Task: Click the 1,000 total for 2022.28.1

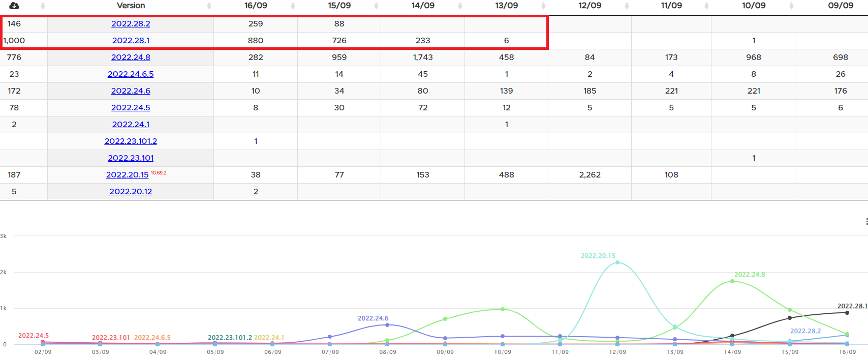Action: point(14,40)
